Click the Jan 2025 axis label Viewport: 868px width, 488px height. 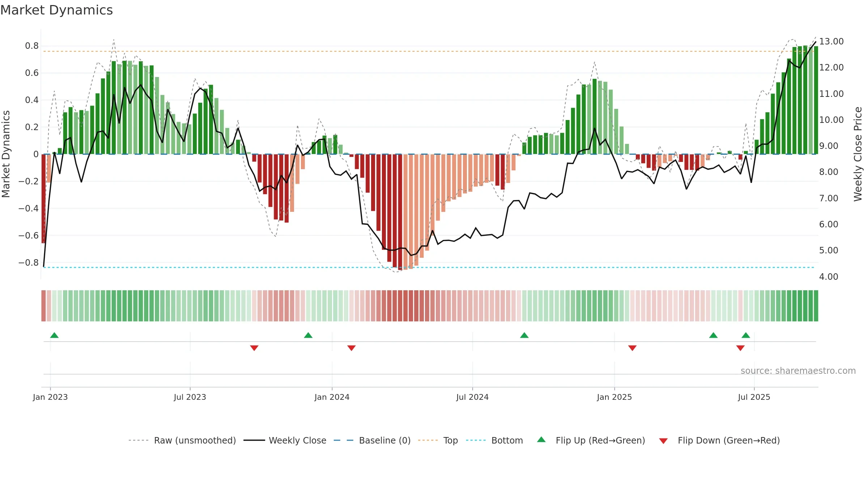(614, 397)
